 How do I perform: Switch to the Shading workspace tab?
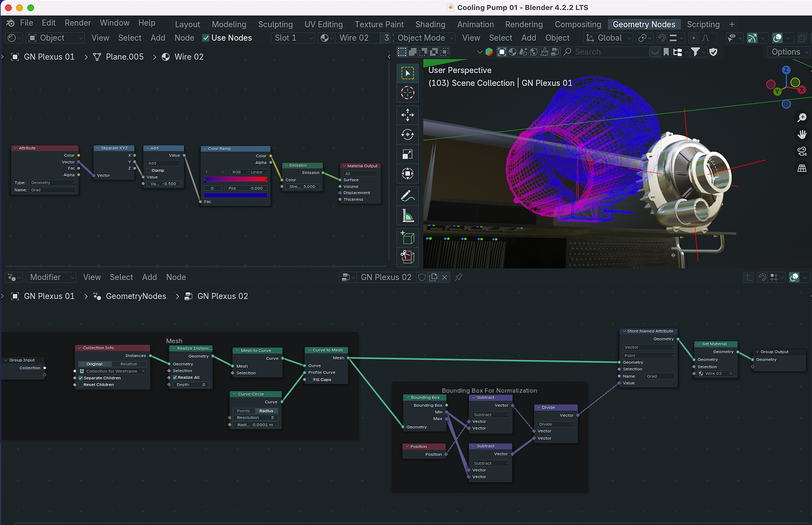pos(430,24)
